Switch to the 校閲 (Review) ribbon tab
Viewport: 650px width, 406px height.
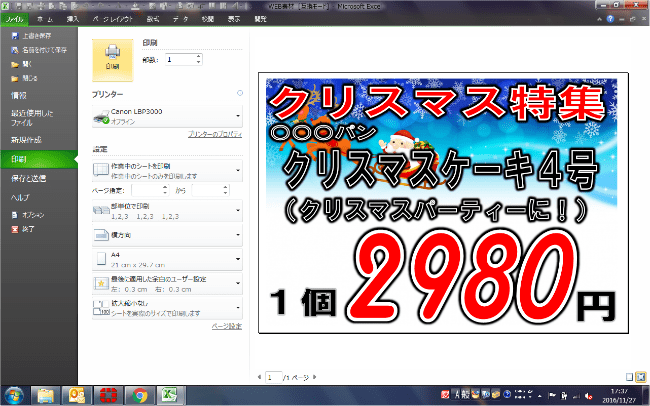coord(208,19)
